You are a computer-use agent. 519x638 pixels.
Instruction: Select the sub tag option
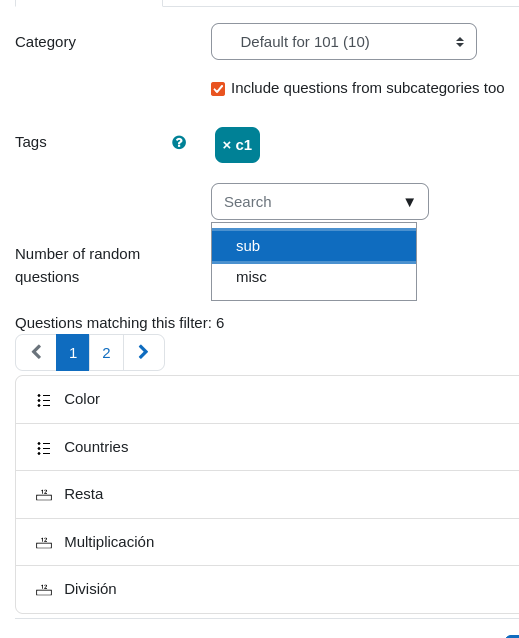[314, 246]
